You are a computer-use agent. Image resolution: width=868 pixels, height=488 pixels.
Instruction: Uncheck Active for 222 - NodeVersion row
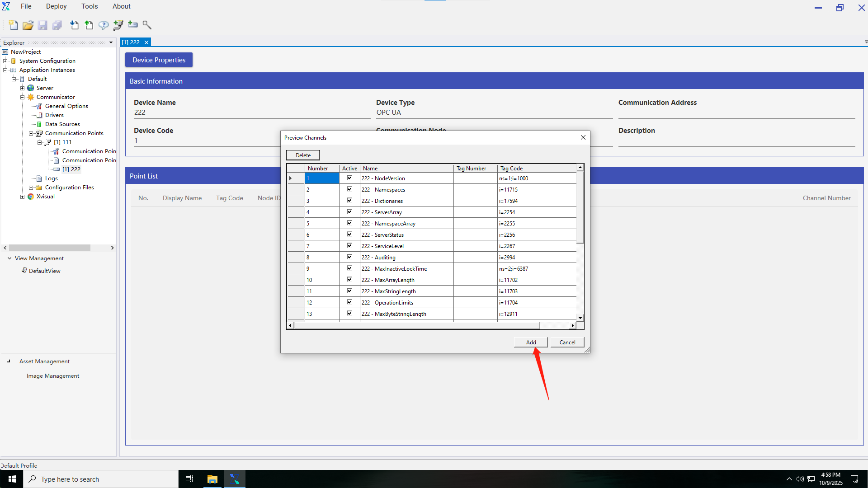click(x=349, y=178)
